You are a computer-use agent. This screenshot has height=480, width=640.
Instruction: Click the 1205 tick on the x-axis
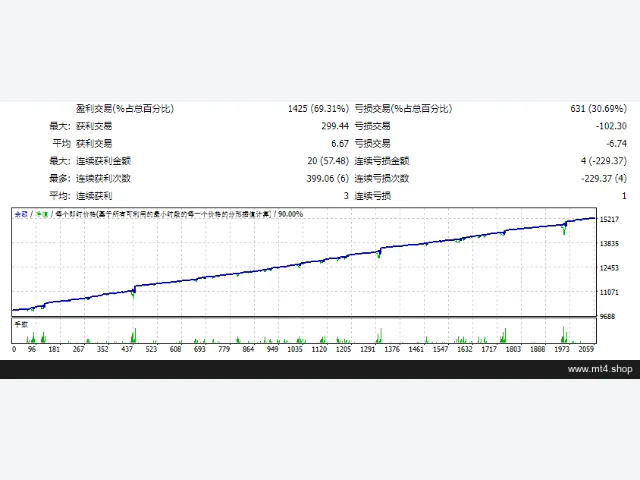343,349
